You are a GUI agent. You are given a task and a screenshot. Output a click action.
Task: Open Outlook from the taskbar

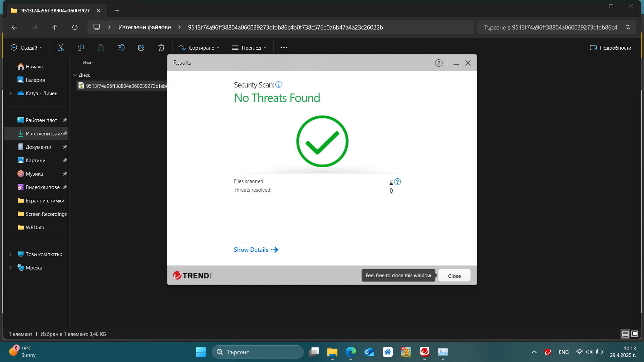(369, 352)
